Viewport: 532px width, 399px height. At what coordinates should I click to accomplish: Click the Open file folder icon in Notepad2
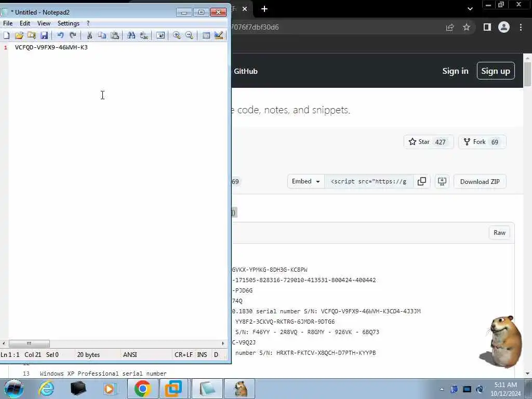click(x=19, y=35)
